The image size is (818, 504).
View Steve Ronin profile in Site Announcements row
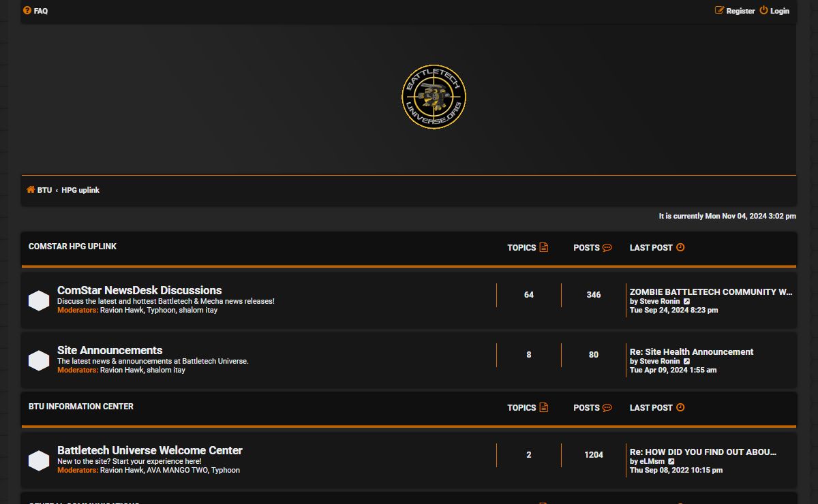pyautogui.click(x=660, y=361)
